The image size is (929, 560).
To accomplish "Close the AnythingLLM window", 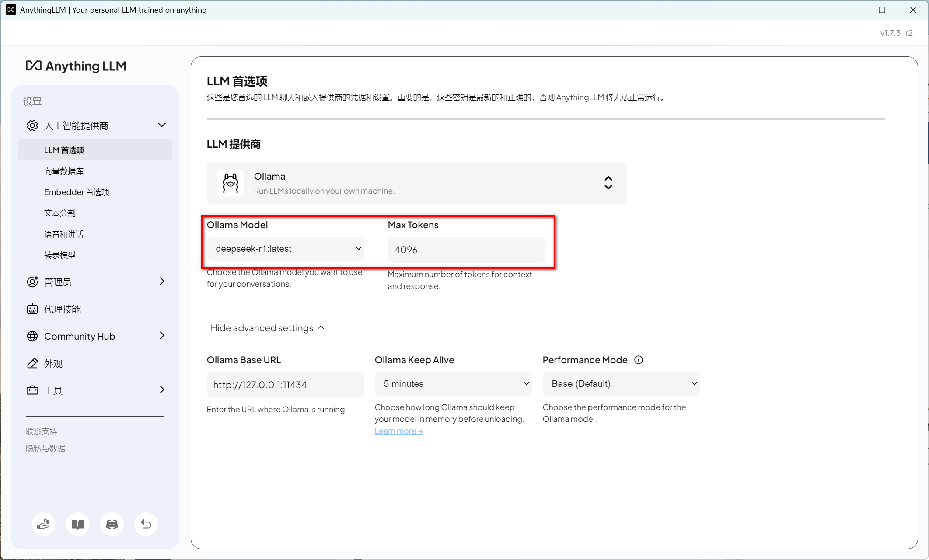I will coord(913,10).
